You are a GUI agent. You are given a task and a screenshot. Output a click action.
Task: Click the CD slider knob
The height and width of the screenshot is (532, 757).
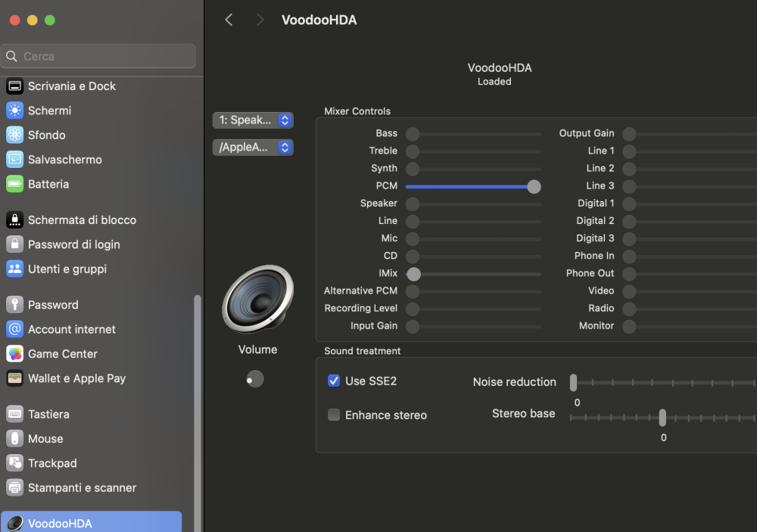click(413, 257)
